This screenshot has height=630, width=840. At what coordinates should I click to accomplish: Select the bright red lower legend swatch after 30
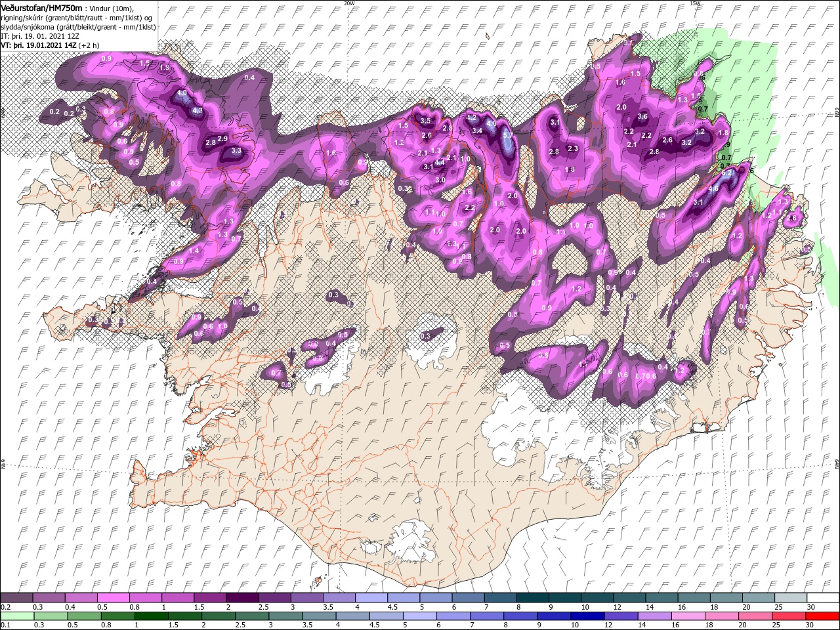[822, 616]
